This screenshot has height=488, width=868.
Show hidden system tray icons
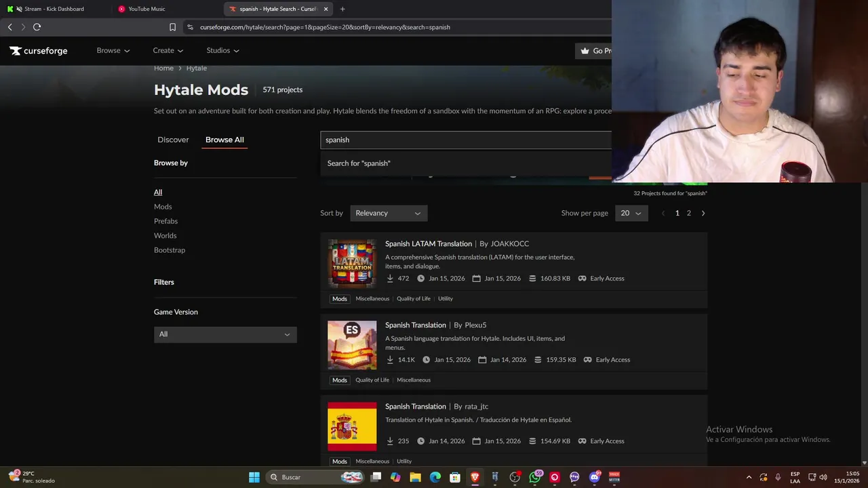click(749, 477)
